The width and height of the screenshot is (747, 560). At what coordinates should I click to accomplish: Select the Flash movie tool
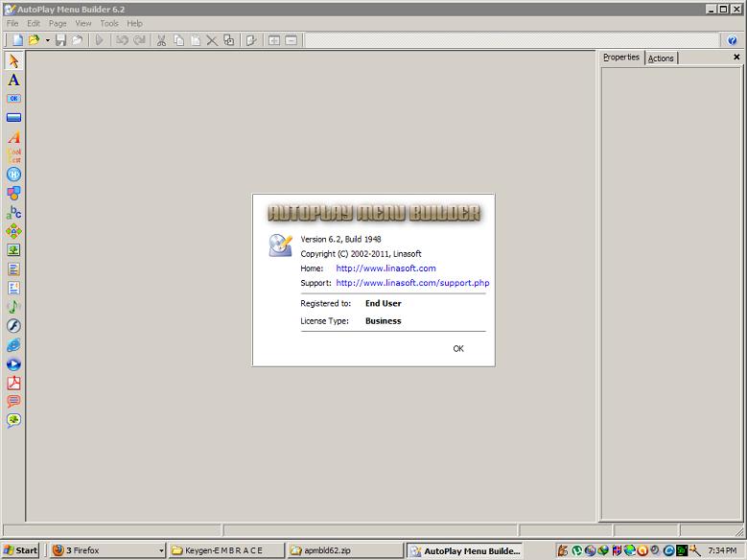(13, 325)
